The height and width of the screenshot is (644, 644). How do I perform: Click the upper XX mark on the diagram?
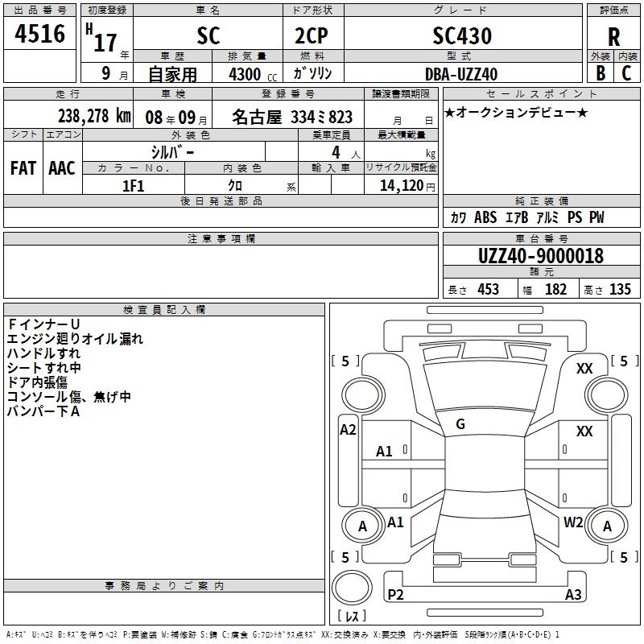[x=584, y=368]
